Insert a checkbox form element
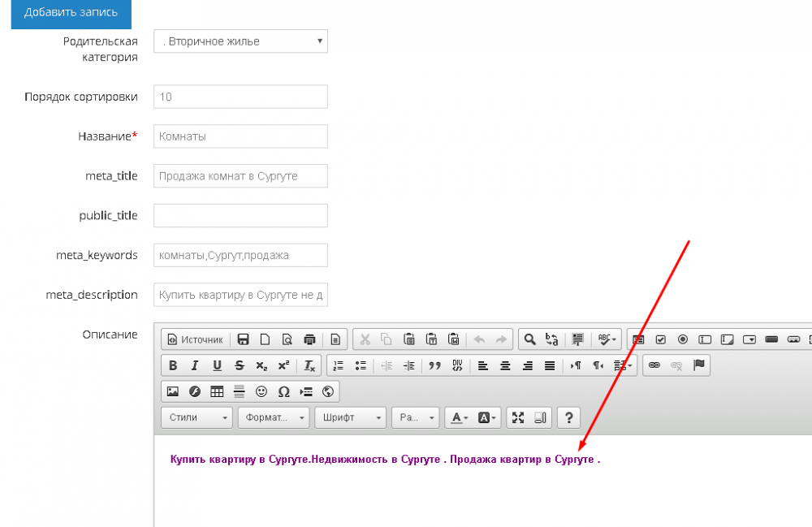Image resolution: width=812 pixels, height=527 pixels. [661, 339]
